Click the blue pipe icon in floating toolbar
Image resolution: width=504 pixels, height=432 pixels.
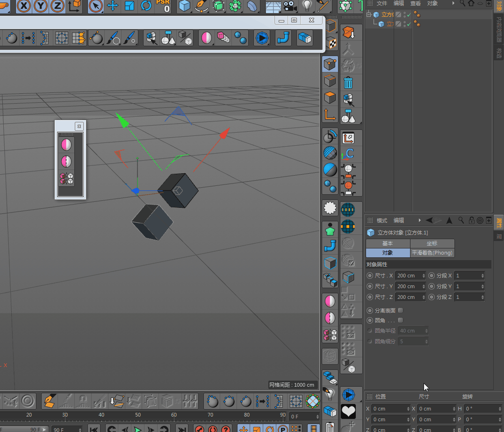tap(283, 38)
